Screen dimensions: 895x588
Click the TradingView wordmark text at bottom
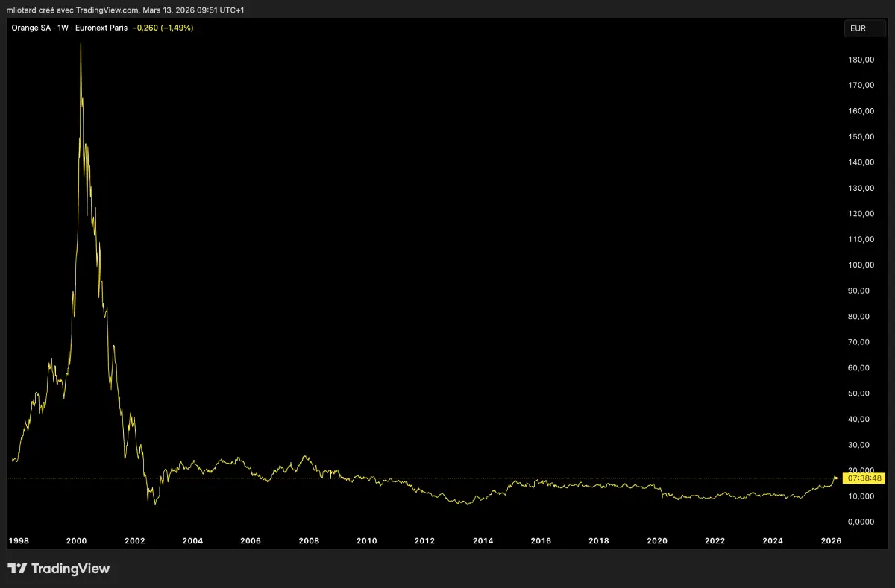tap(70, 569)
